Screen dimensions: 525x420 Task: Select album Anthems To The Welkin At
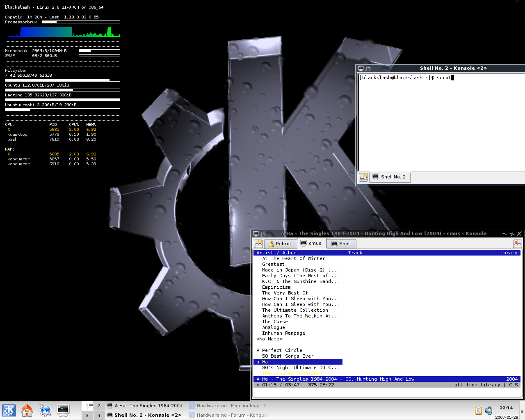(x=301, y=316)
